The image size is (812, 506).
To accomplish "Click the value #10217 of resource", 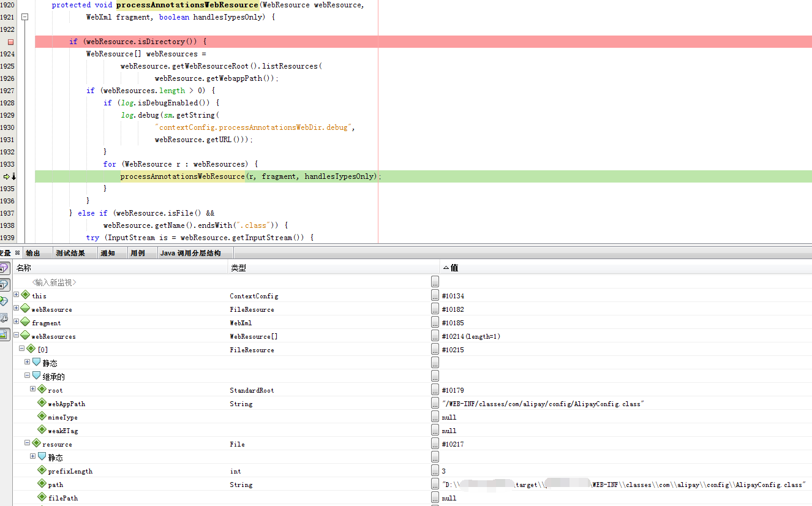I will click(x=453, y=444).
